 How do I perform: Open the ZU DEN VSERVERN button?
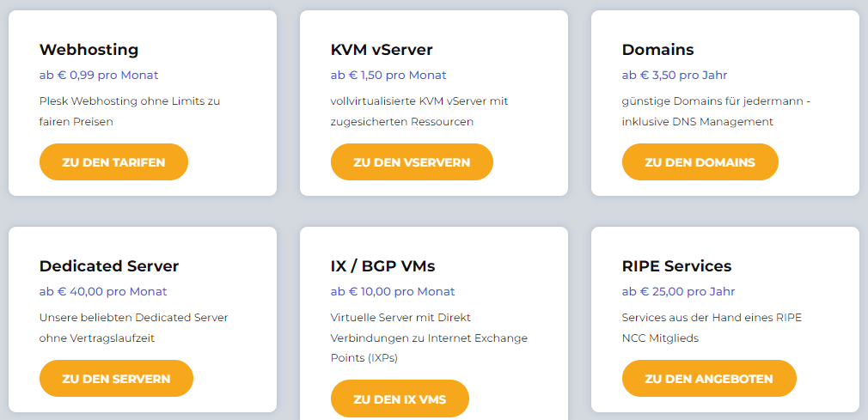point(412,162)
